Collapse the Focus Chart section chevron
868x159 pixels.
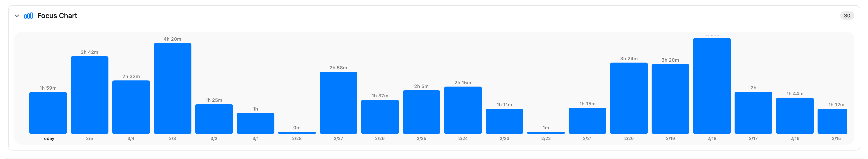[17, 16]
